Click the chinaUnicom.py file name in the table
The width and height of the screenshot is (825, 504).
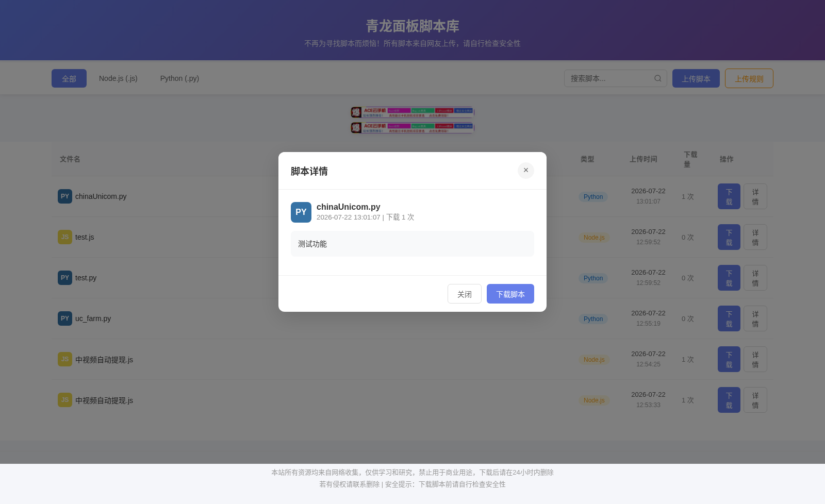point(101,196)
